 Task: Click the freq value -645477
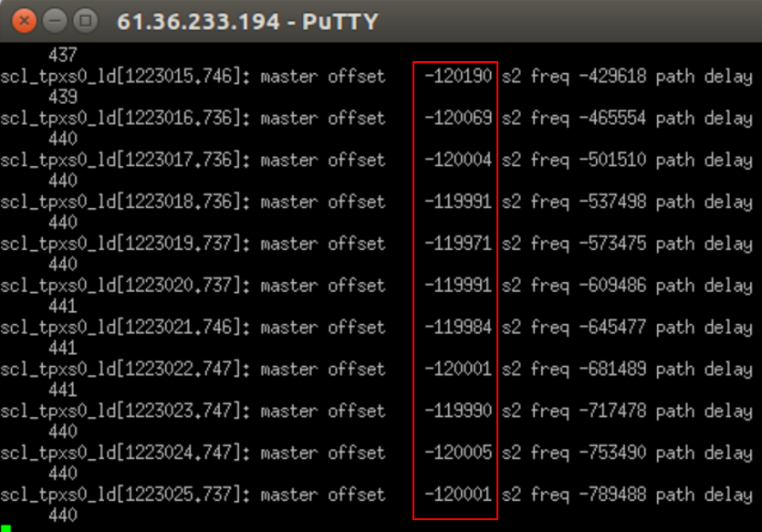pyautogui.click(x=613, y=328)
